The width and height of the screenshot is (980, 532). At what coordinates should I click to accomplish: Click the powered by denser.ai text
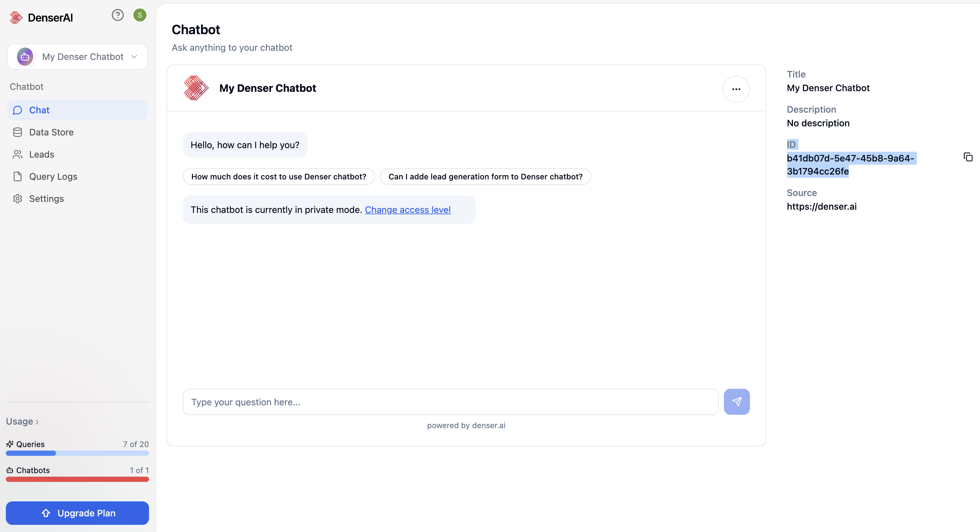(x=466, y=425)
